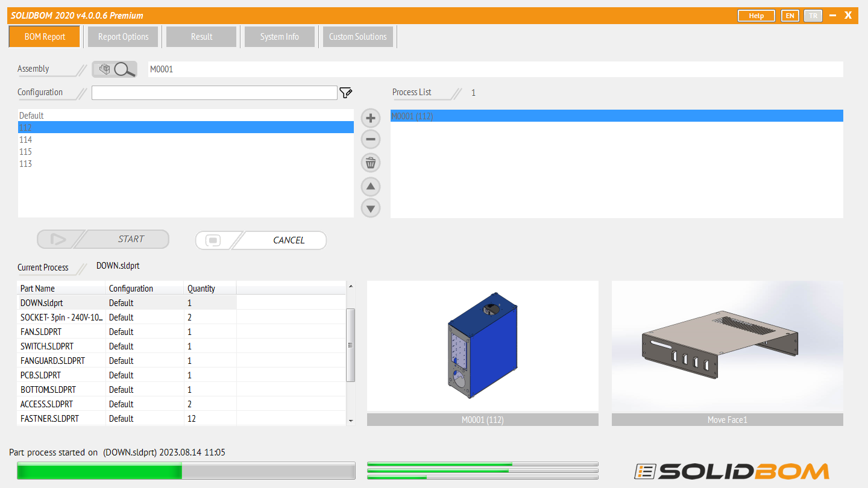868x488 pixels.
Task: Select M0001 (112) in process list
Action: (617, 116)
